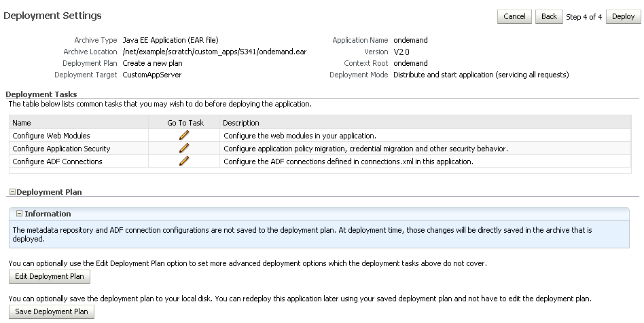Viewport: 644px width, 323px height.
Task: Click the Deployment Settings heading
Action: click(52, 16)
